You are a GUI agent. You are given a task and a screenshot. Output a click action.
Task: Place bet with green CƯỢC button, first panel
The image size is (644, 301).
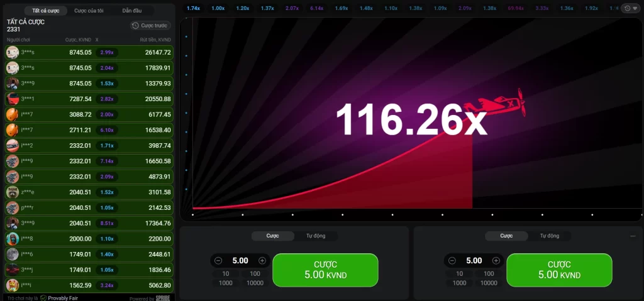(325, 270)
